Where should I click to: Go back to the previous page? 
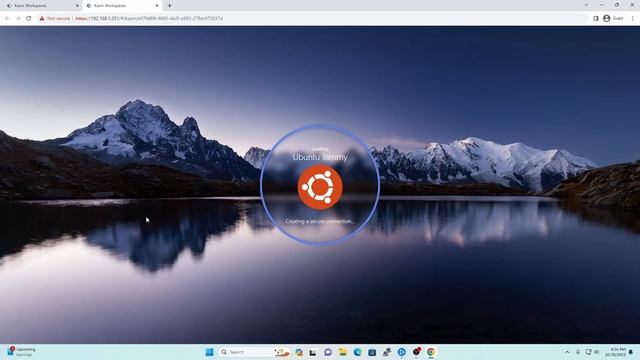click(x=7, y=18)
